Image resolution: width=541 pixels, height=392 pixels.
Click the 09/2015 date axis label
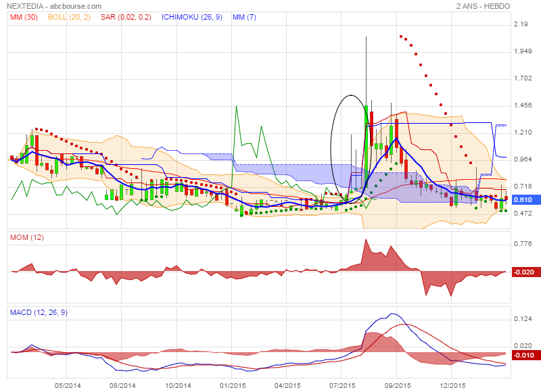coord(398,385)
